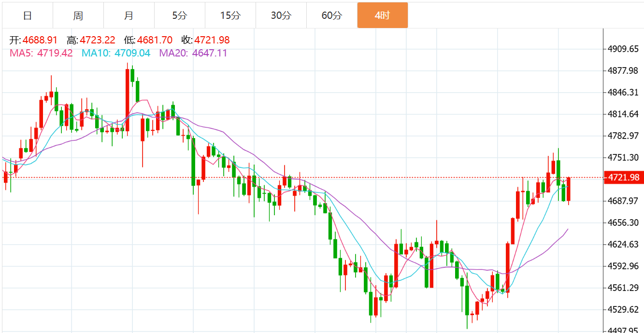Select the active 4时 tab

383,15
